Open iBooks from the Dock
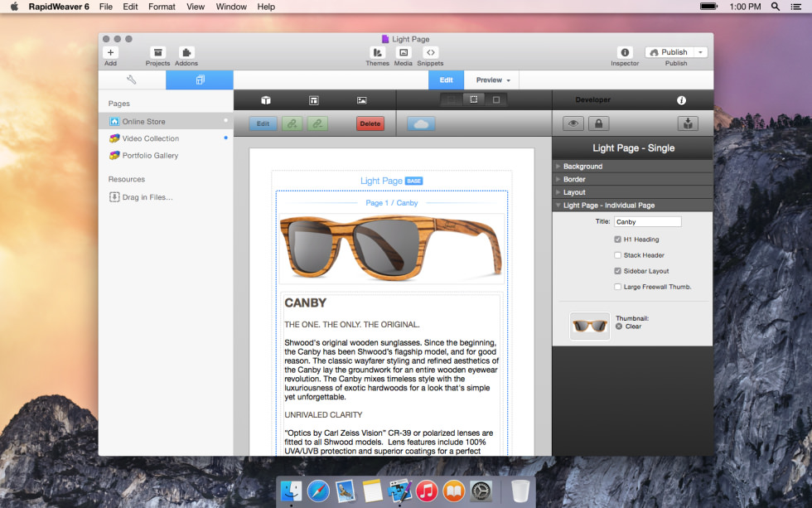This screenshot has width=812, height=508. pyautogui.click(x=454, y=491)
